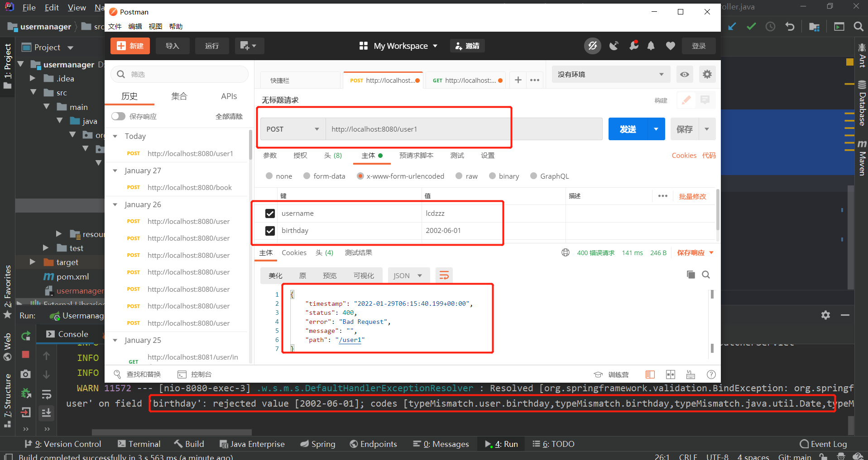Copy response body icon

691,275
